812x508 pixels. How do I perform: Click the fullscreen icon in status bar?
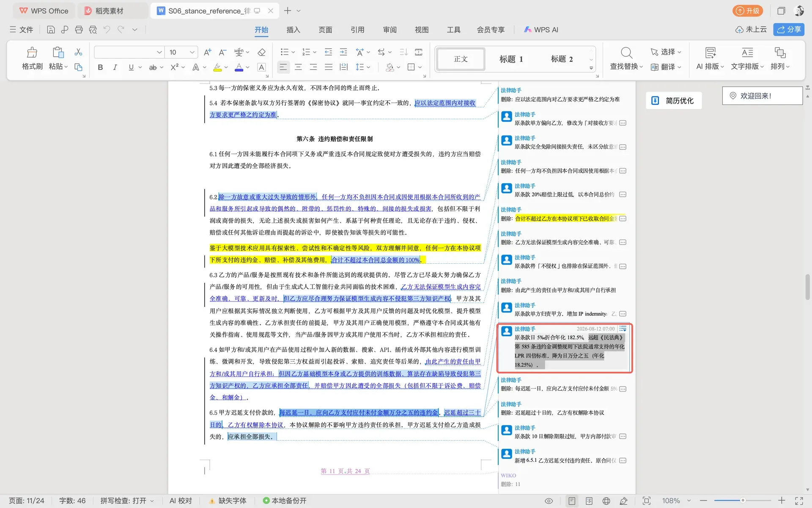coord(799,501)
